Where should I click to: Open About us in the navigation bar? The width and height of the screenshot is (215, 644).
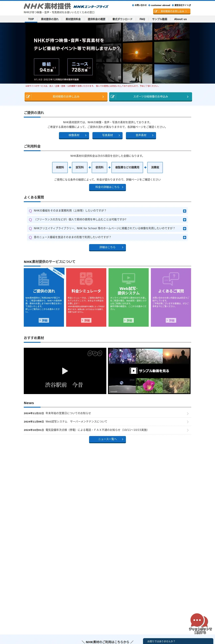pos(181,19)
